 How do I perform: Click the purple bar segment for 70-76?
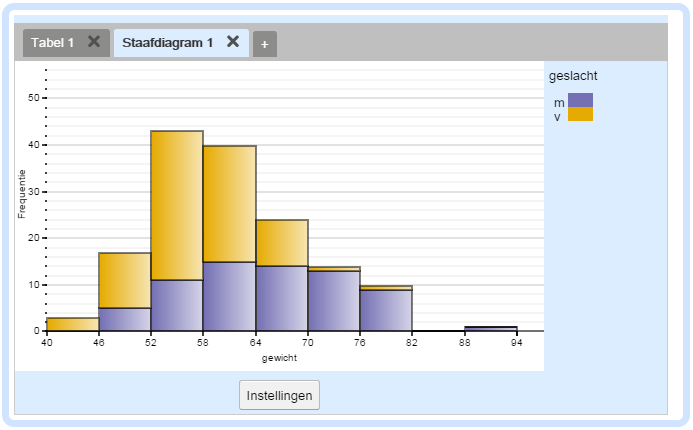[333, 301]
